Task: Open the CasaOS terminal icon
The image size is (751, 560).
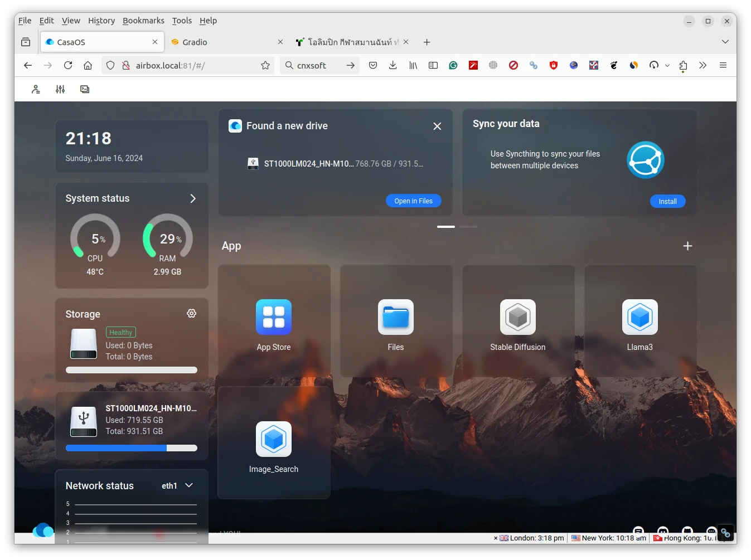Action: [85, 89]
